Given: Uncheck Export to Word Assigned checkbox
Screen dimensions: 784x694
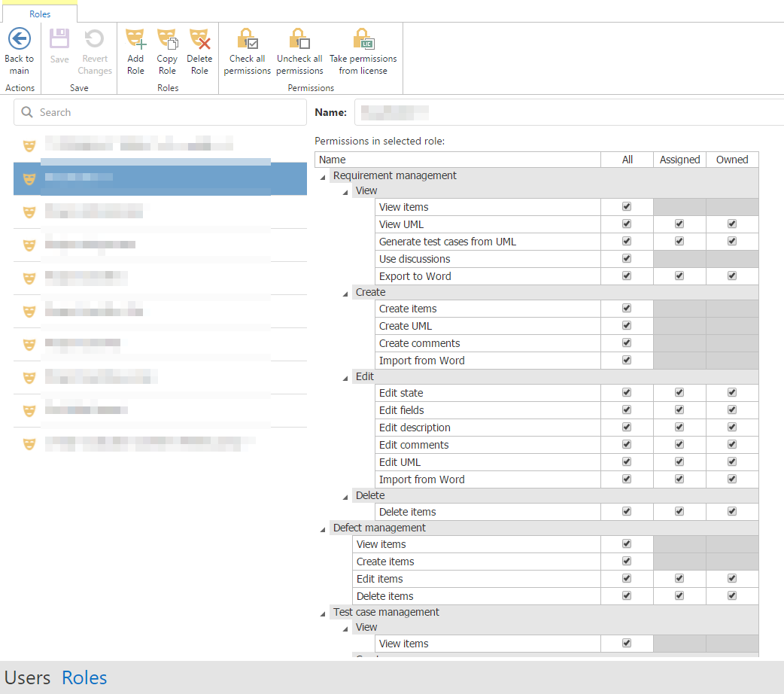Looking at the screenshot, I should 679,275.
